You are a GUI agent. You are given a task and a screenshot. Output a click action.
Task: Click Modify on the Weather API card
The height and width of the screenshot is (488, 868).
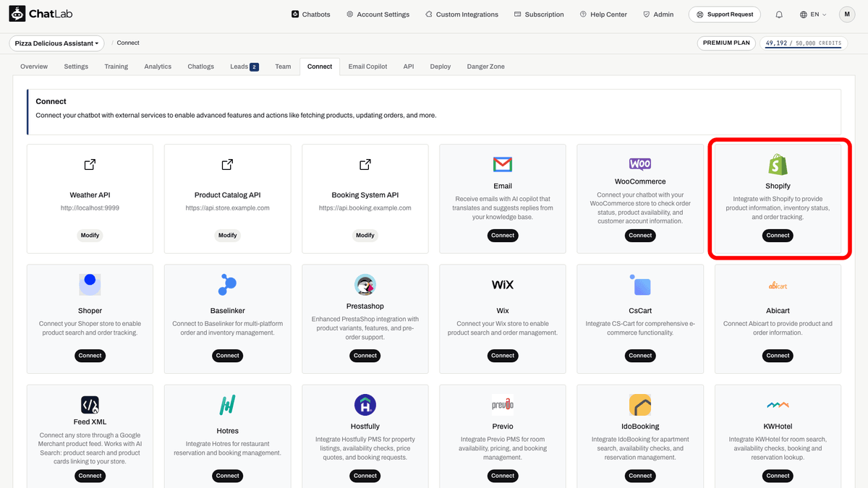(x=90, y=235)
